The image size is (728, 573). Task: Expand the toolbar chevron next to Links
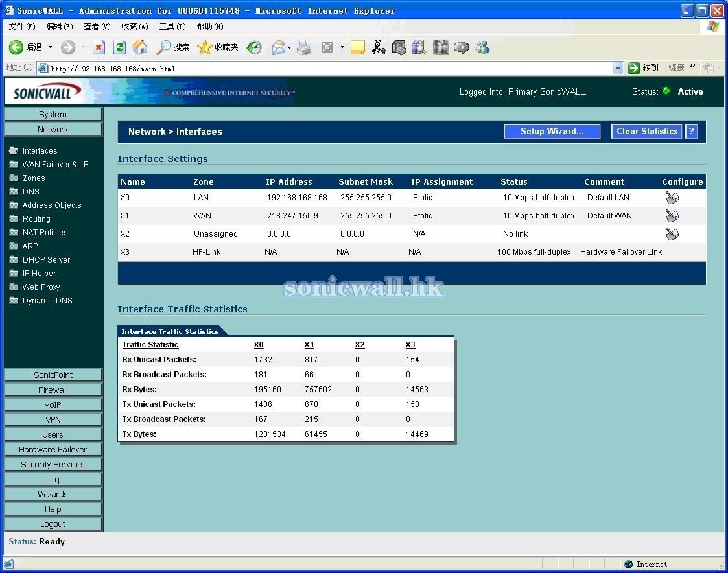click(x=693, y=65)
